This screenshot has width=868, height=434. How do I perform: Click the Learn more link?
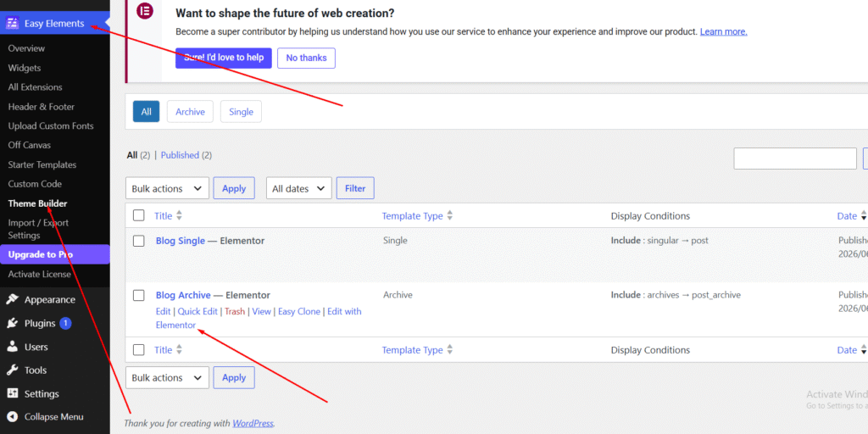coord(724,31)
